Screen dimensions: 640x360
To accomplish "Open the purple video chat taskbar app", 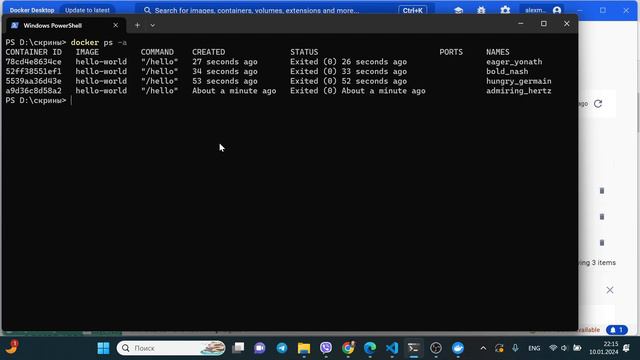I will [x=260, y=348].
